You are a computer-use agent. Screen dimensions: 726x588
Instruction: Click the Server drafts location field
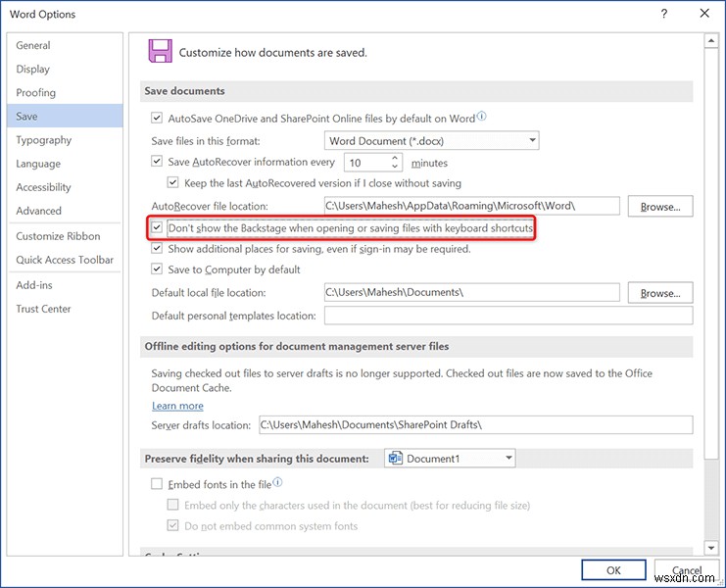coord(476,424)
